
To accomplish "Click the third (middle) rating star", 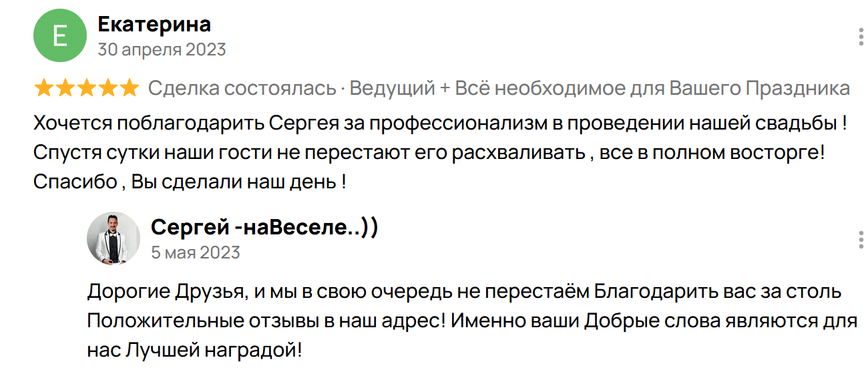I will click(x=87, y=87).
